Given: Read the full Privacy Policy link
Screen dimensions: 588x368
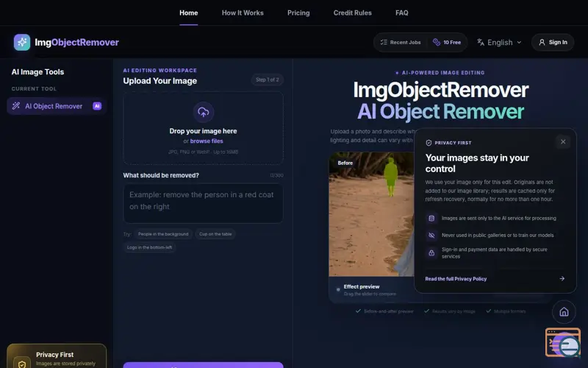Looking at the screenshot, I should (456, 279).
